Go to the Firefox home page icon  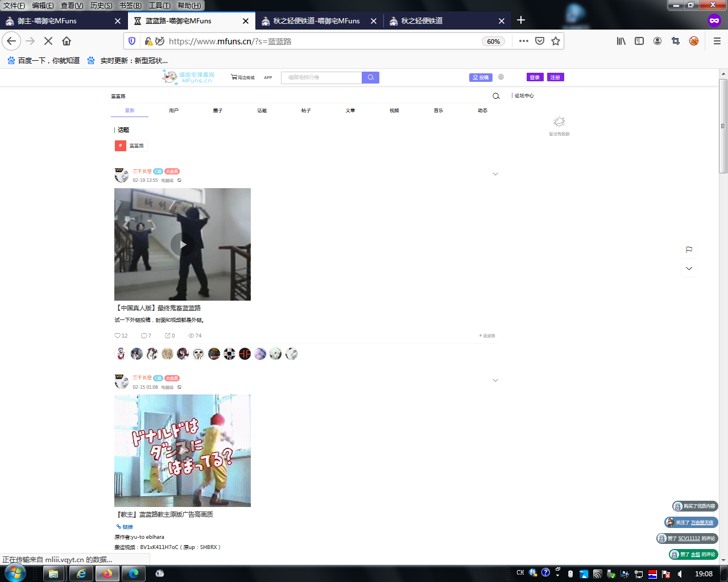point(67,41)
